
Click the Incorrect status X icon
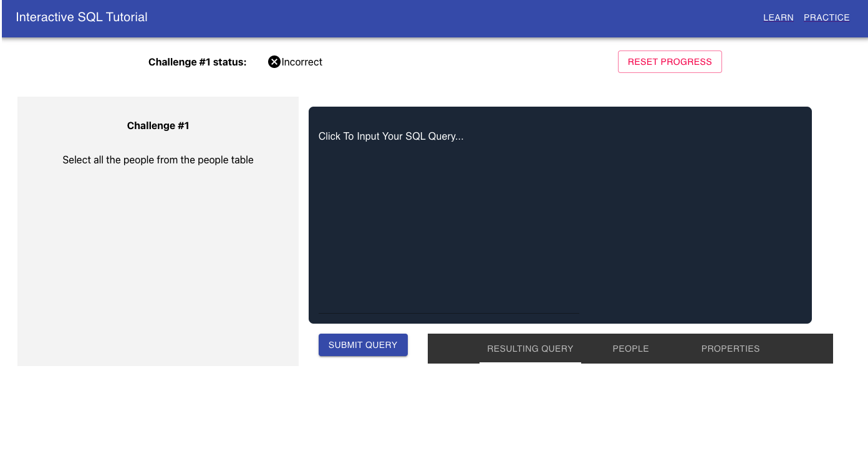click(274, 62)
